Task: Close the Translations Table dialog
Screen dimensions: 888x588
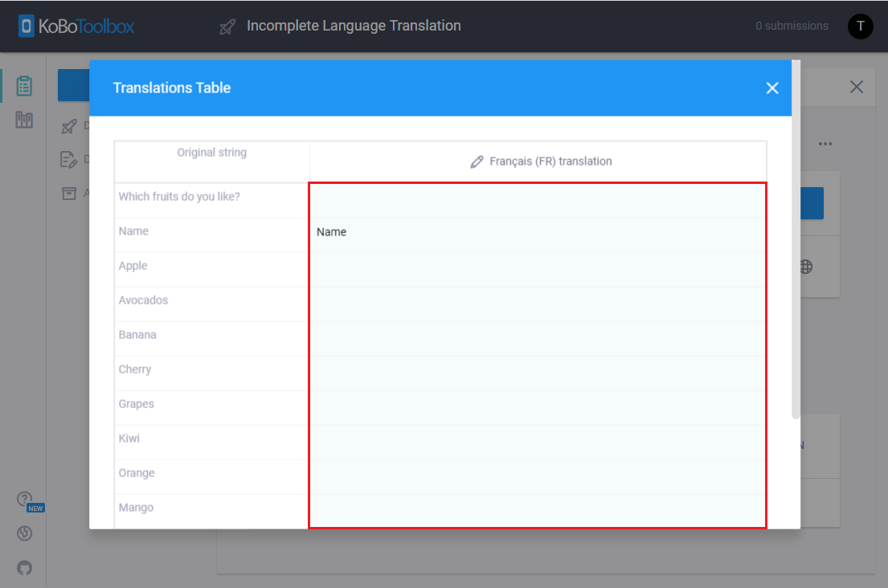Action: coord(772,88)
